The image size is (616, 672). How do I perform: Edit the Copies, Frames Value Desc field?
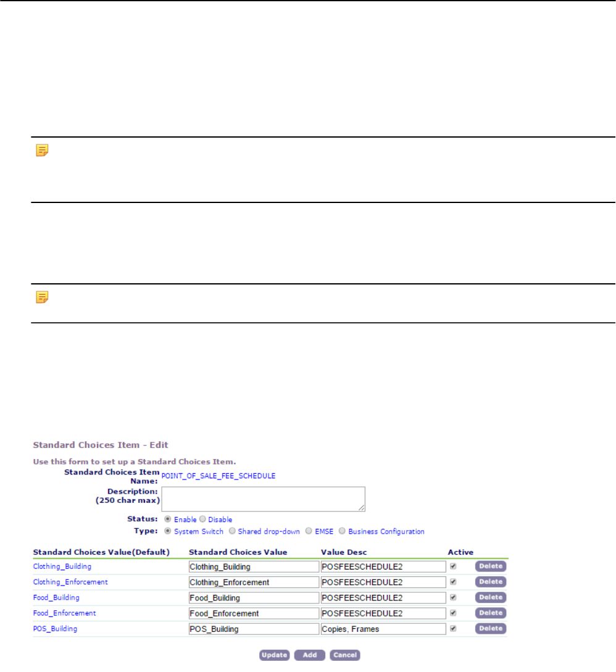tap(383, 629)
